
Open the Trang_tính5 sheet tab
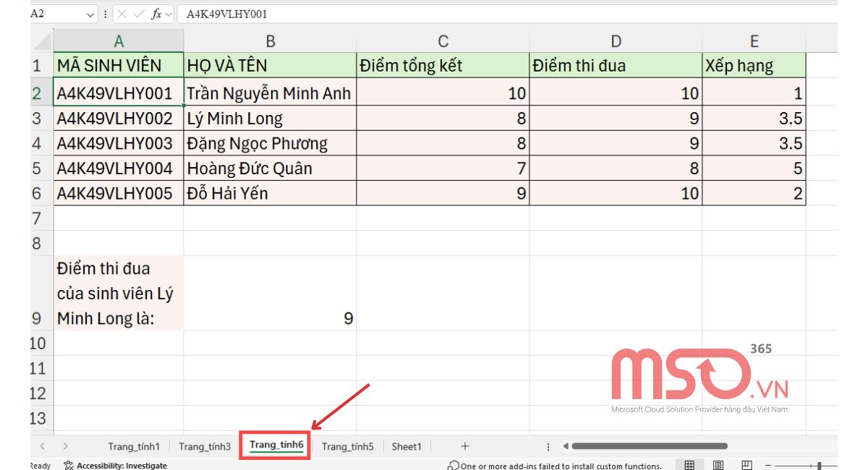click(x=348, y=446)
